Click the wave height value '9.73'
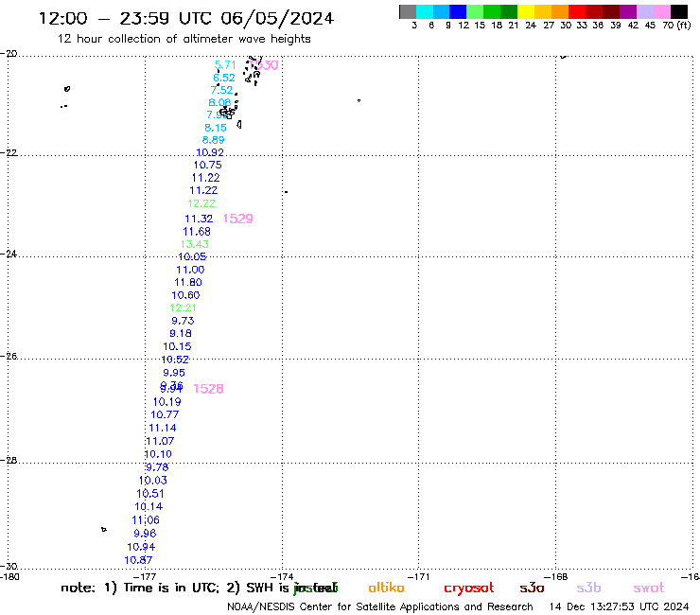The image size is (700, 615). 183,320
